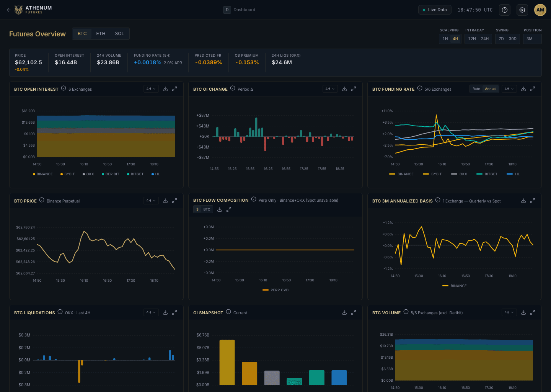Toggle OKX series in Funding Rate legend

tap(459, 174)
